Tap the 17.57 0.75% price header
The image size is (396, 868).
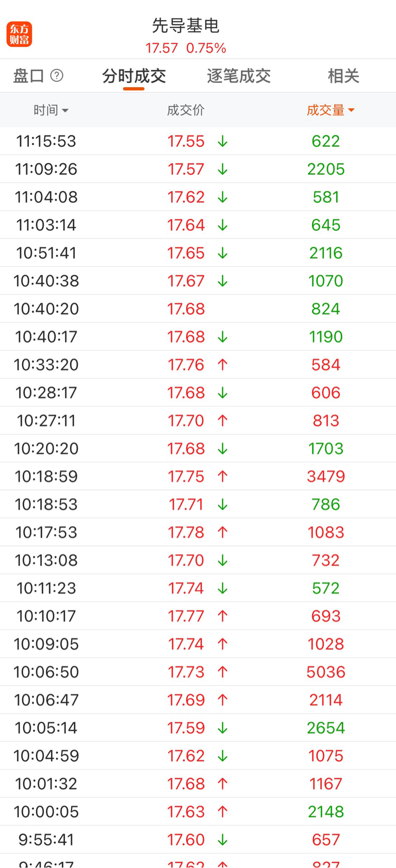click(186, 48)
